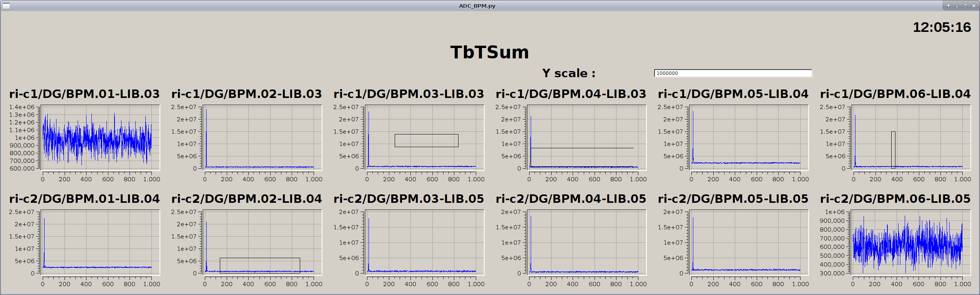Click the 12:05:16 clock display
Screen dimensions: 980x295
(942, 27)
